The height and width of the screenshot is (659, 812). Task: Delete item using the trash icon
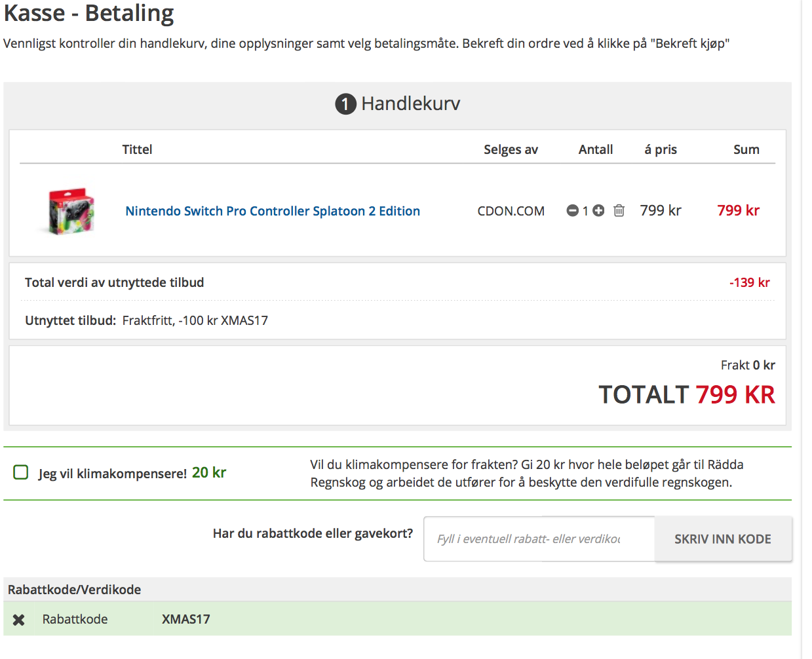[x=619, y=211]
